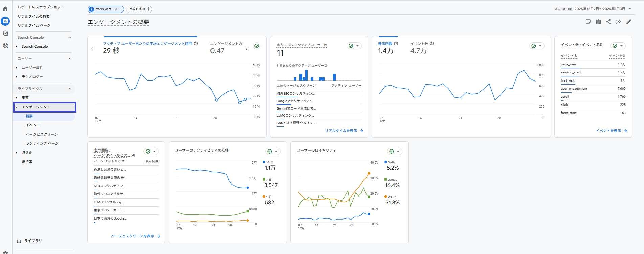Image resolution: width=644 pixels, height=254 pixels.
Task: Open the status dropdown on event count card
Action: (618, 46)
